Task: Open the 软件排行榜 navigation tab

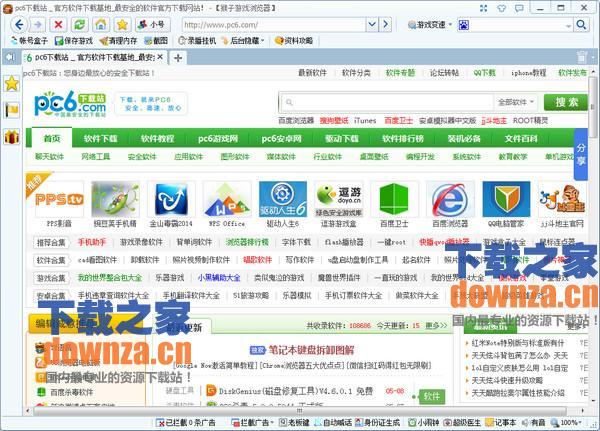Action: point(403,138)
